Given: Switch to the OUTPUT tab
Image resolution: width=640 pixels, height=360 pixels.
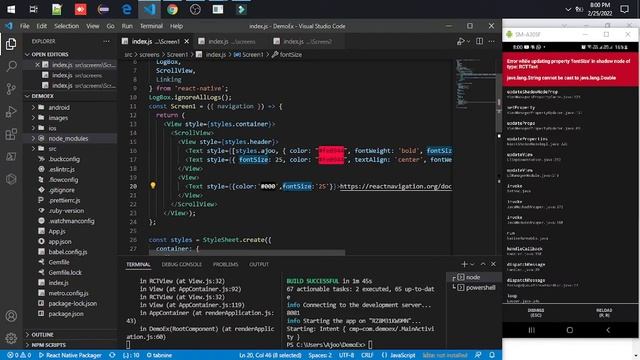Looking at the screenshot, I should (x=259, y=264).
